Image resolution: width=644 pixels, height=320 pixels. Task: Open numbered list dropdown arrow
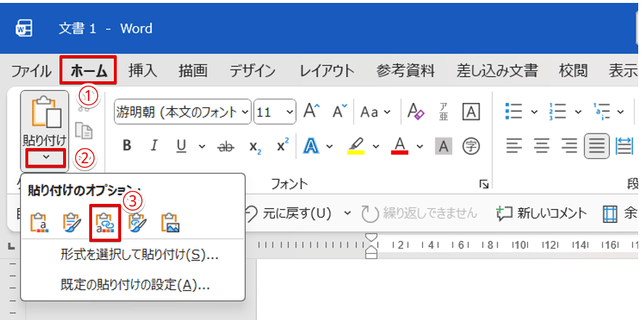[x=577, y=112]
